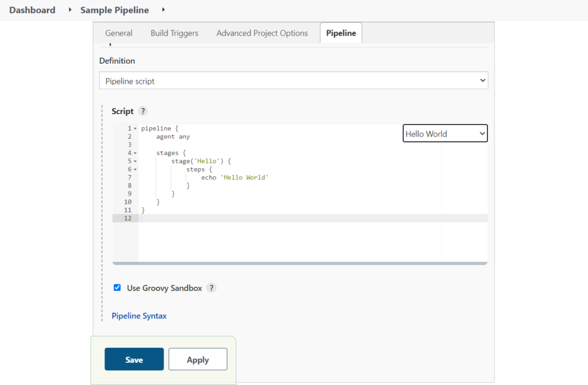Click the editor's horizontal scrollbar

pos(299,262)
